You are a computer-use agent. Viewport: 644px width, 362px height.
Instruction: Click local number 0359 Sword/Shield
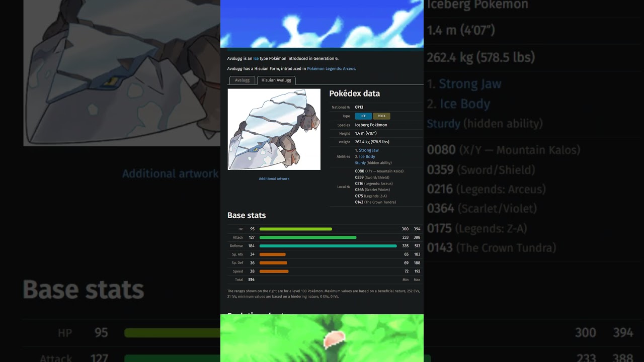(x=372, y=177)
